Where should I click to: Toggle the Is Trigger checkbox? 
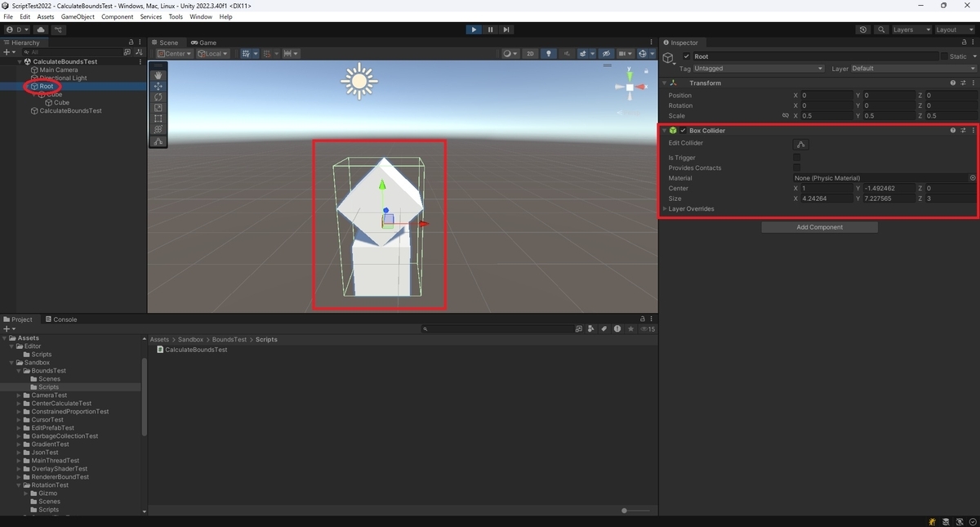(x=797, y=158)
